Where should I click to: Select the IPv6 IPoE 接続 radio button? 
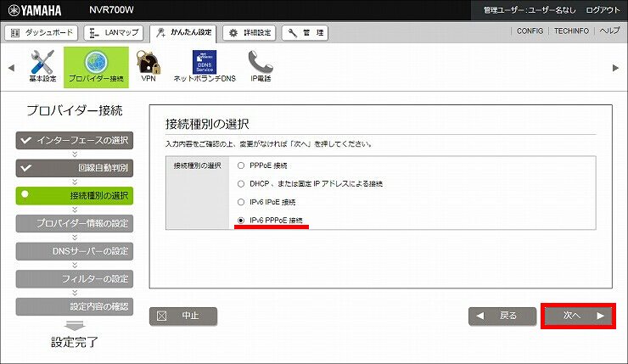(241, 202)
